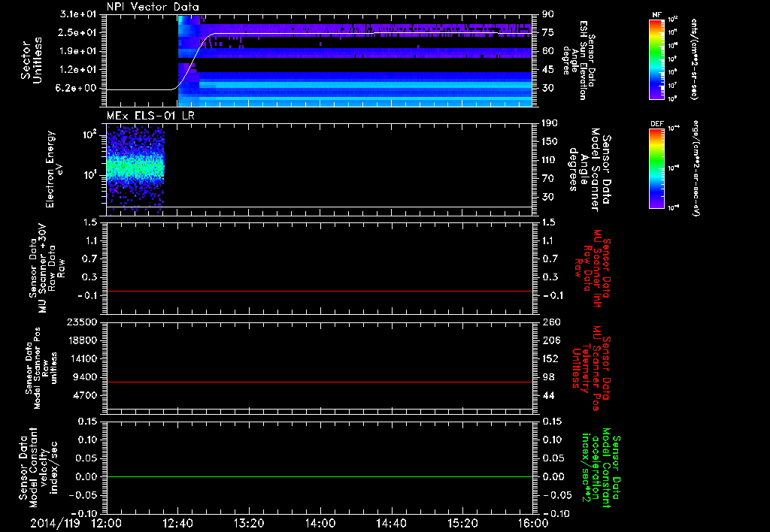Click the 'NF' label above the color bar
This screenshot has width=770, height=532.
[656, 15]
